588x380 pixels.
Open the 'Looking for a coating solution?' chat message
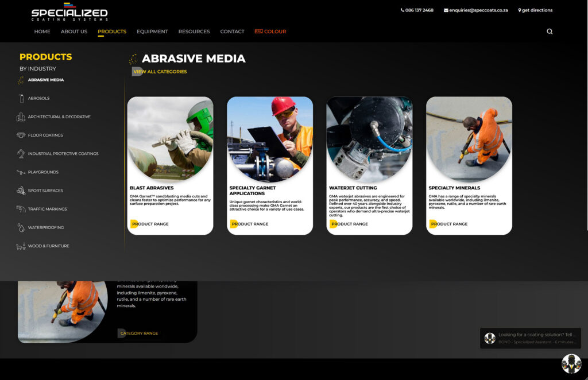530,338
